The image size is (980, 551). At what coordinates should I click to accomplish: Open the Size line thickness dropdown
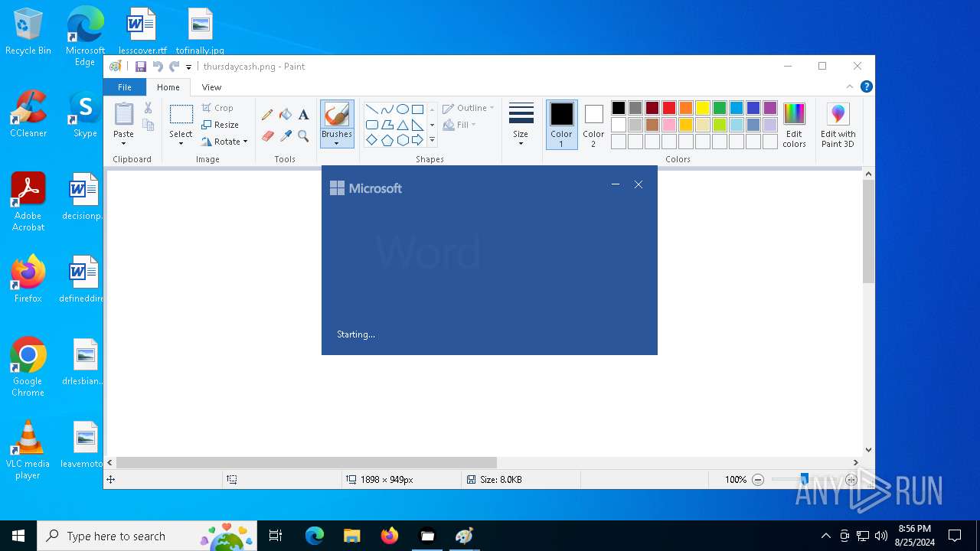[521, 124]
